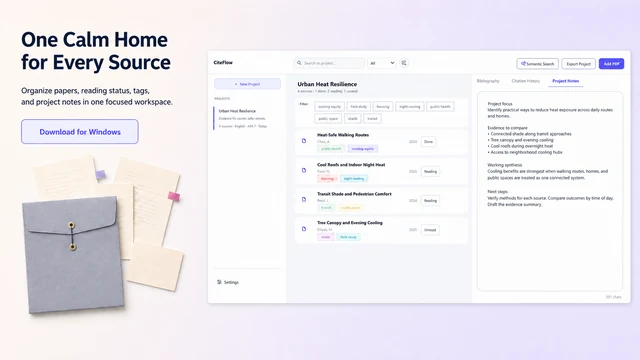
Task: Open the All filter dropdown
Action: pyautogui.click(x=382, y=63)
